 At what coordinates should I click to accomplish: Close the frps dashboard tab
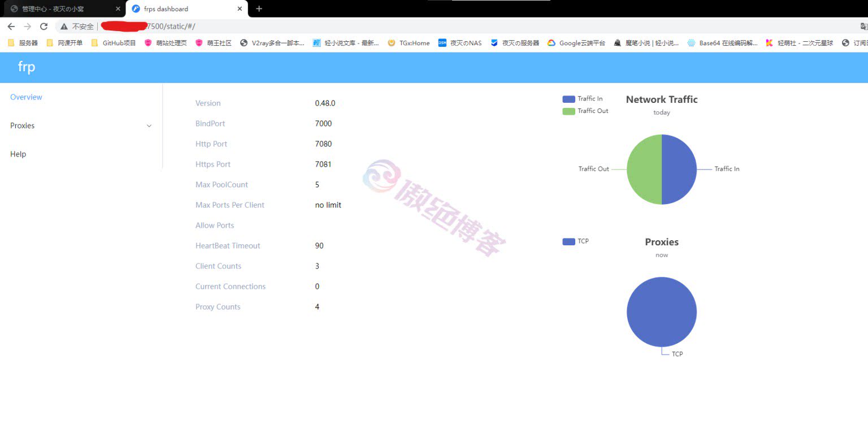tap(240, 9)
